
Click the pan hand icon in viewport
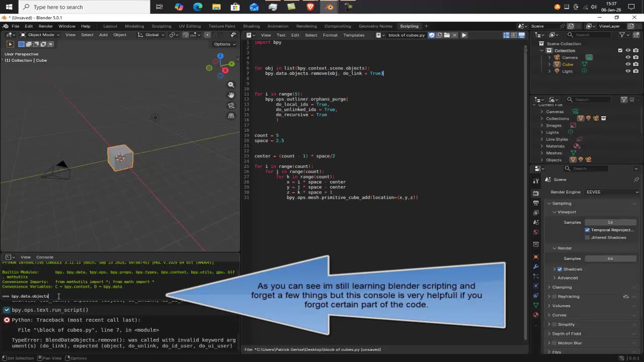click(231, 95)
